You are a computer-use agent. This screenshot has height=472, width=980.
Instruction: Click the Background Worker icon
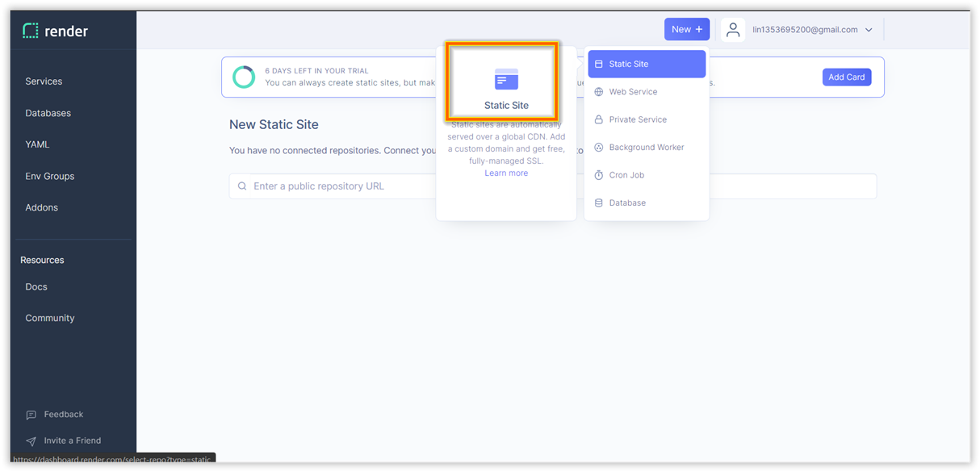coord(599,147)
